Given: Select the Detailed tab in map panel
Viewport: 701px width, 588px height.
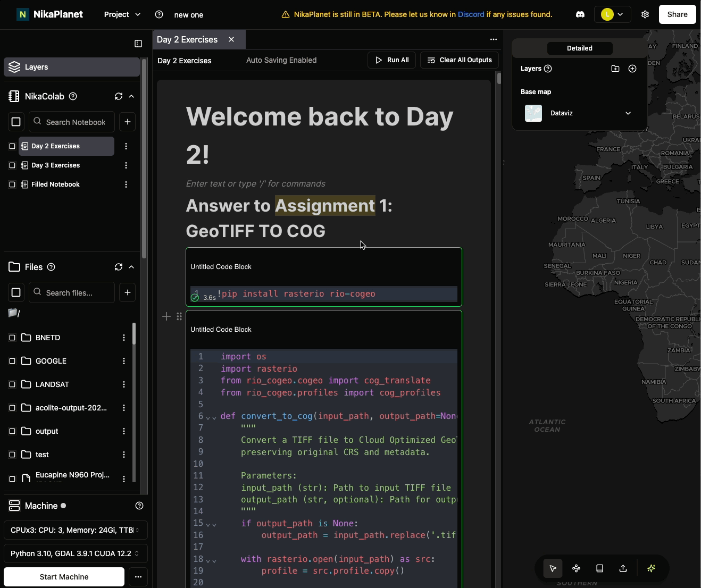Looking at the screenshot, I should click(x=580, y=48).
